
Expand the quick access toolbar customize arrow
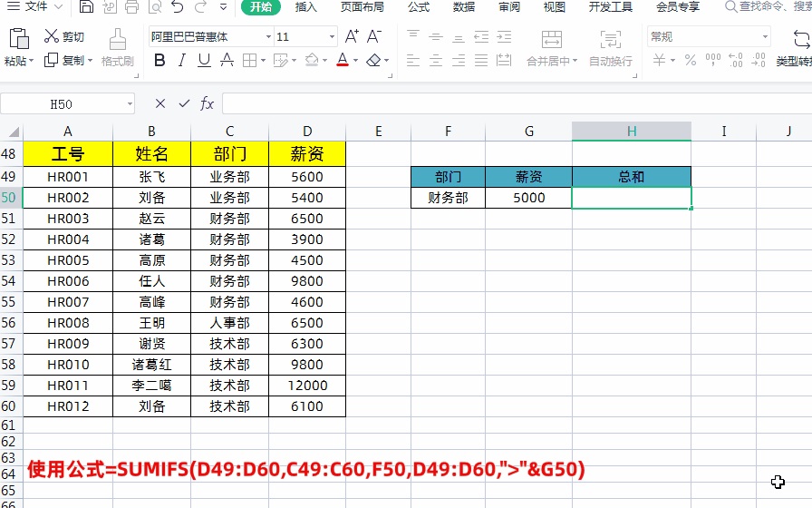point(223,6)
